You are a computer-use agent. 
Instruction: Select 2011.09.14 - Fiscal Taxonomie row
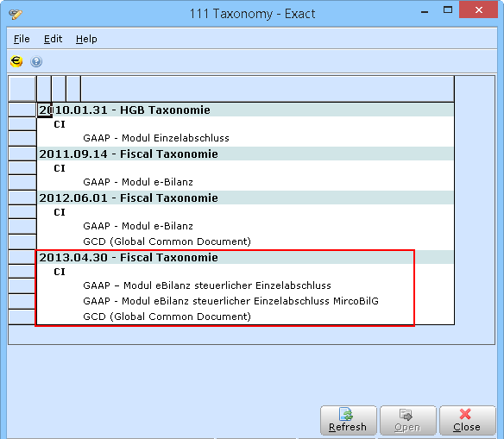tap(245, 154)
